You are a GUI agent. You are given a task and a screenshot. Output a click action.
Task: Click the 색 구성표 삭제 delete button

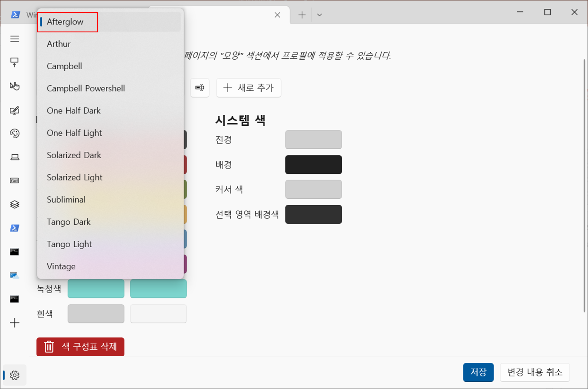click(x=81, y=346)
